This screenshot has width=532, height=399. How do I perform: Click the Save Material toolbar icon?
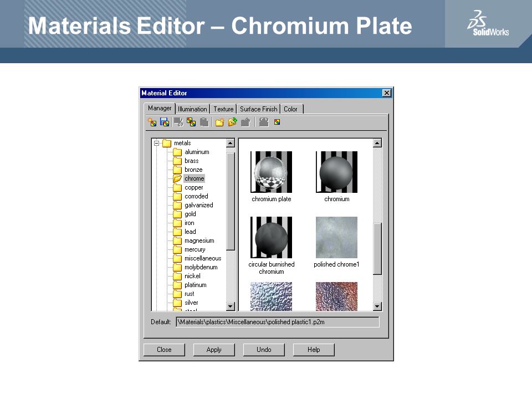coord(165,122)
